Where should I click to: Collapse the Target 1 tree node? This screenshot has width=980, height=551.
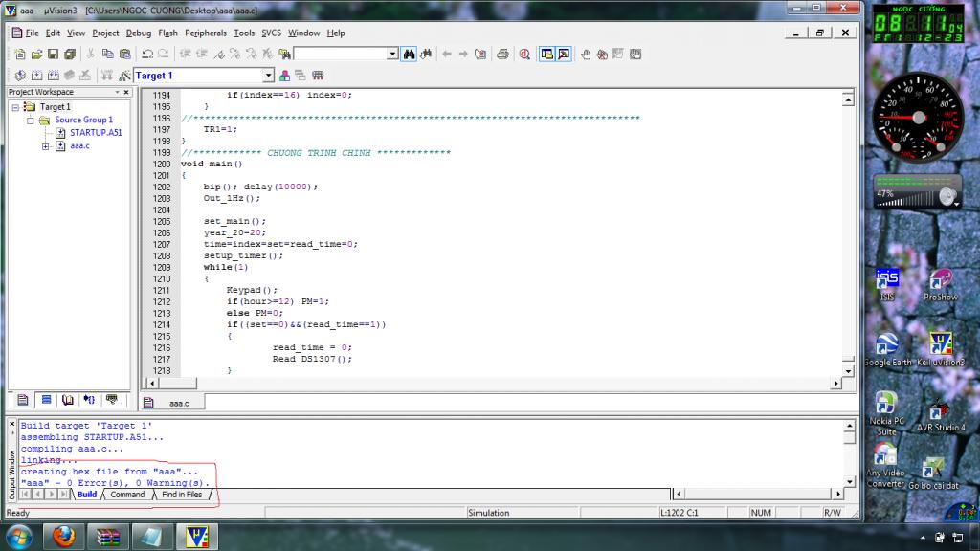15,107
